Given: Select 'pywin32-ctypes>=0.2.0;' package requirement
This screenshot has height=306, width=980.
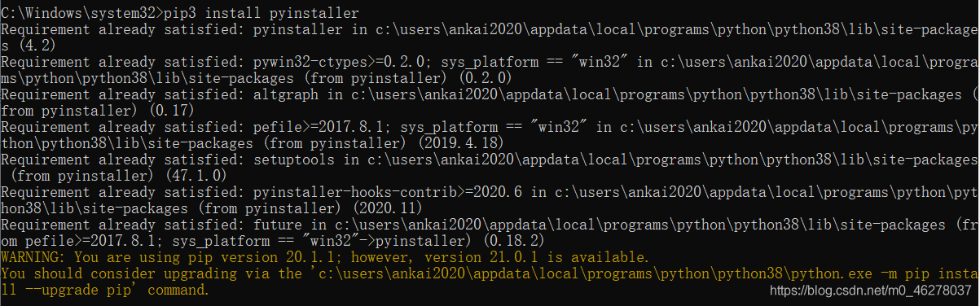Looking at the screenshot, I should tap(341, 61).
